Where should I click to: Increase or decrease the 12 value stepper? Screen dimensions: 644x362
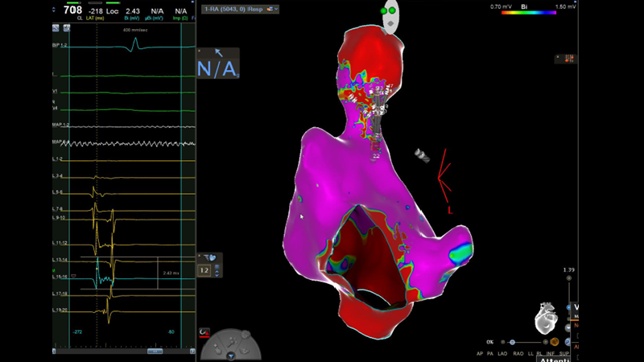pyautogui.click(x=216, y=271)
